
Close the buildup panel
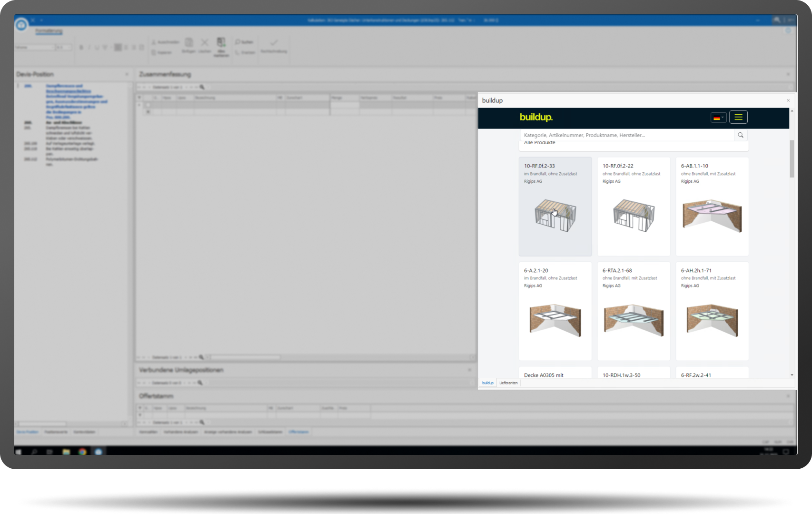[788, 100]
